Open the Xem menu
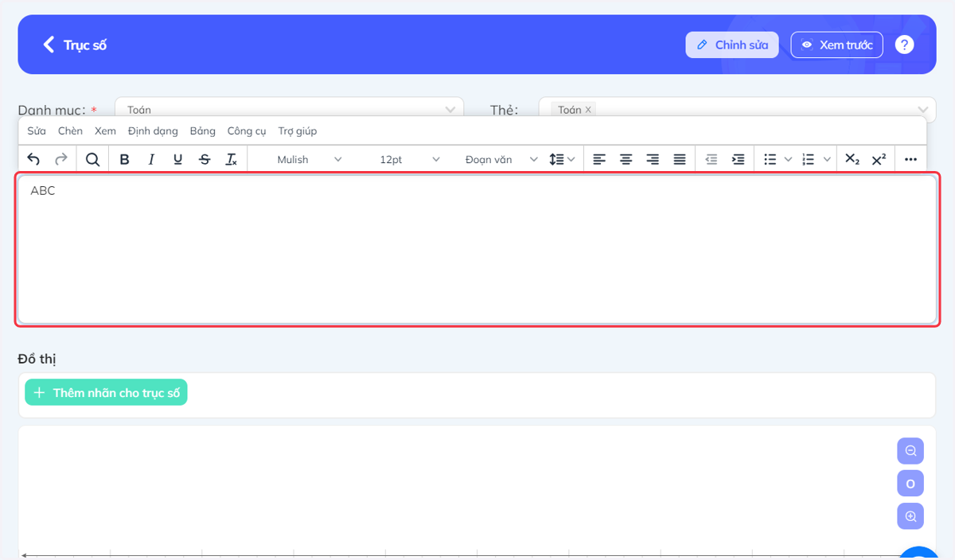Image resolution: width=955 pixels, height=560 pixels. pyautogui.click(x=105, y=131)
